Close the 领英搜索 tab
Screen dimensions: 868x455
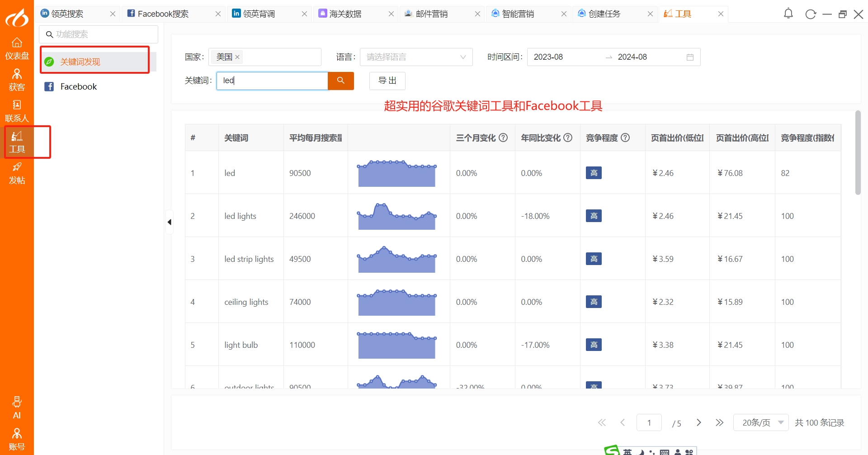point(113,14)
